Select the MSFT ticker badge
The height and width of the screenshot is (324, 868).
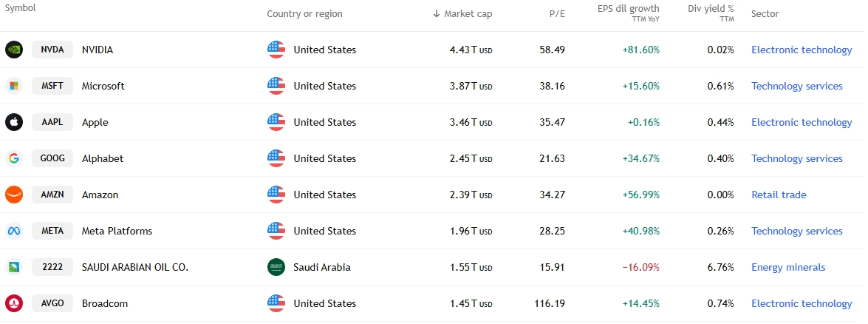pyautogui.click(x=52, y=86)
